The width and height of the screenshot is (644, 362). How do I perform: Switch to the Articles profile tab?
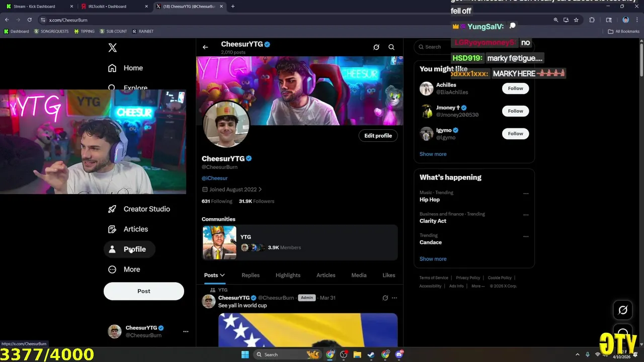tap(326, 275)
